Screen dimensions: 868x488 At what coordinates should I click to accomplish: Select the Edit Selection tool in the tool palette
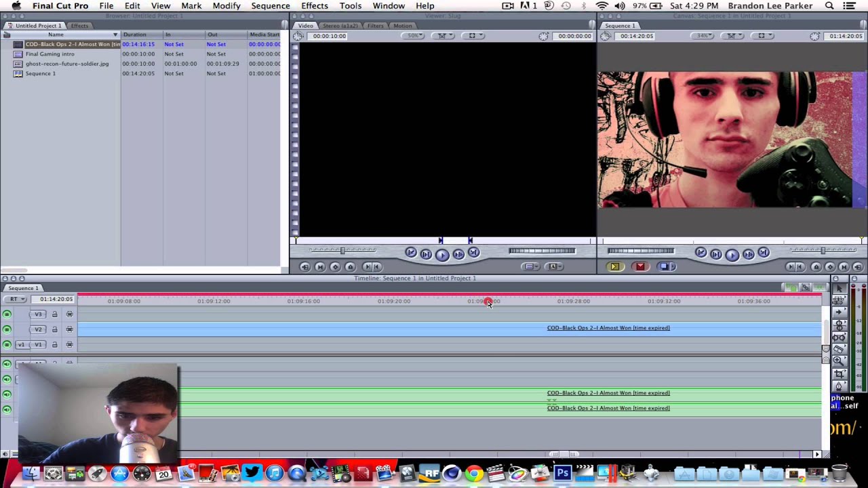click(839, 301)
